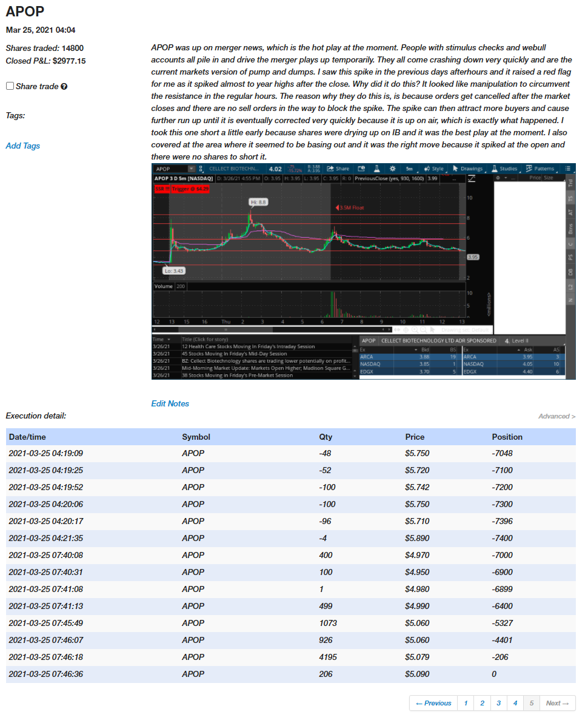
Task: Open 38 Stocks Pre-Market Session story
Action: [237, 375]
